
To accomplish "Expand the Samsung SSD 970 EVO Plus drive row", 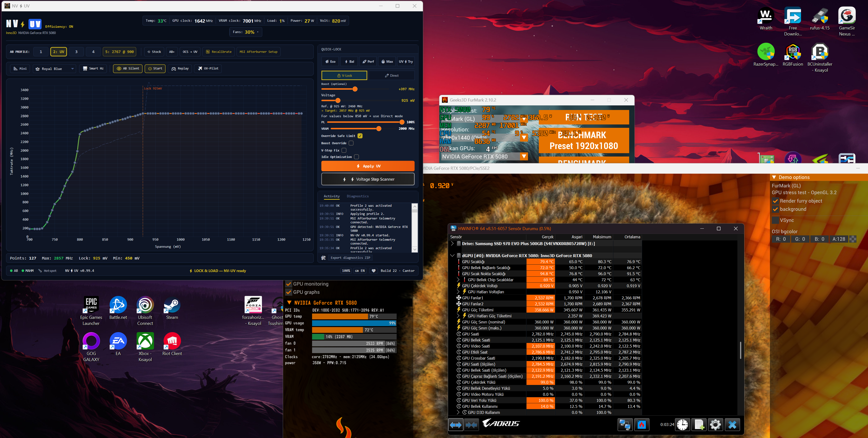I will pos(452,243).
